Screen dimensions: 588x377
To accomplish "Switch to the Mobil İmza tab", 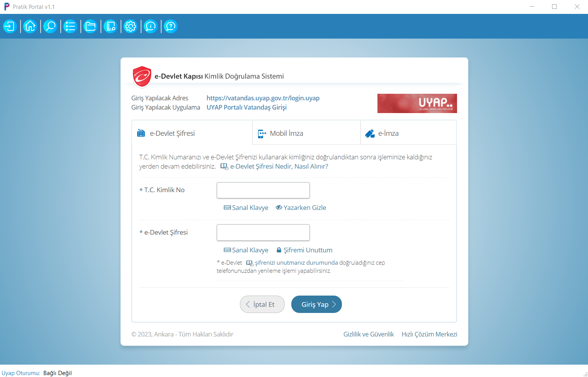I will pyautogui.click(x=286, y=134).
